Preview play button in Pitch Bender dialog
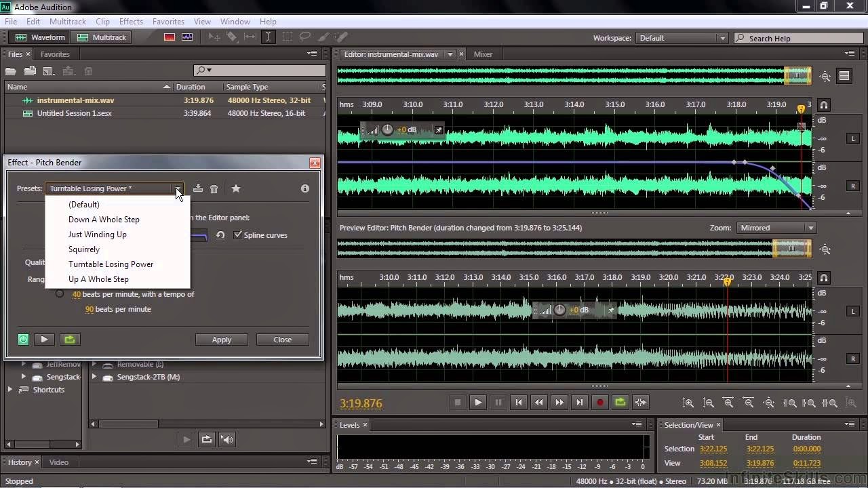This screenshot has height=488, width=868. 44,340
